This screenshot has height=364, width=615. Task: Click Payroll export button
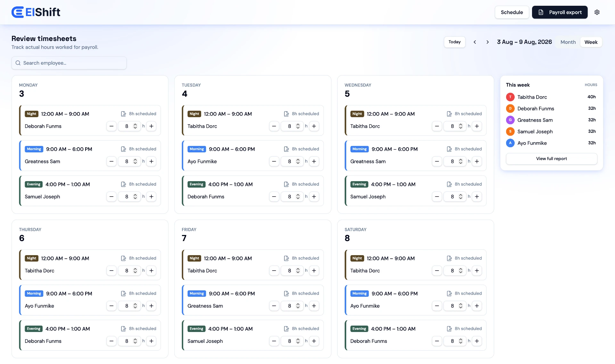pyautogui.click(x=560, y=12)
